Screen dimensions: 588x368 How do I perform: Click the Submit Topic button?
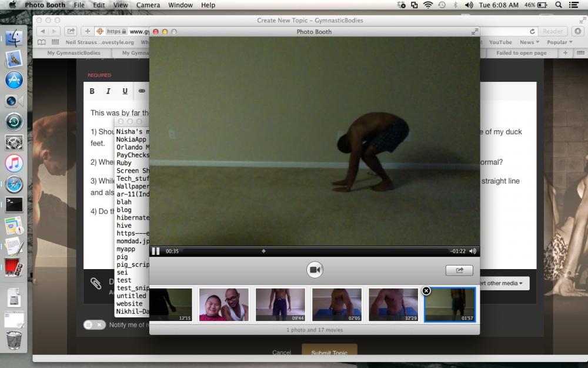pos(329,351)
